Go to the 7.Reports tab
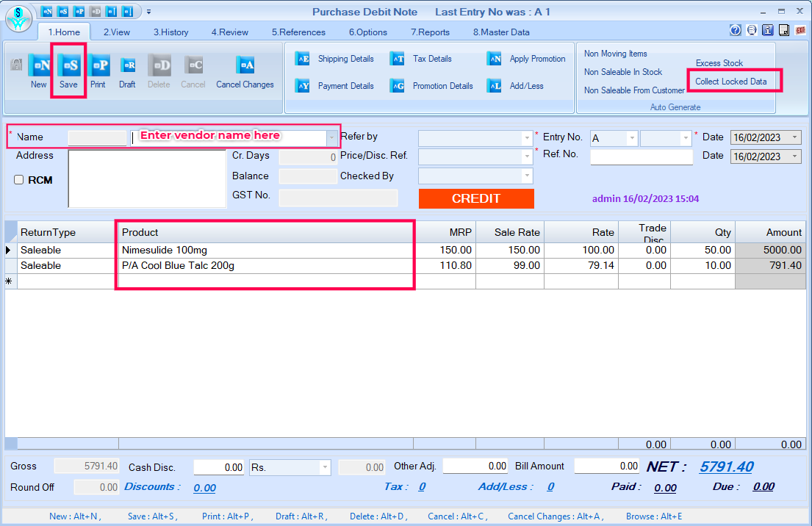This screenshot has height=526, width=812. click(x=431, y=32)
